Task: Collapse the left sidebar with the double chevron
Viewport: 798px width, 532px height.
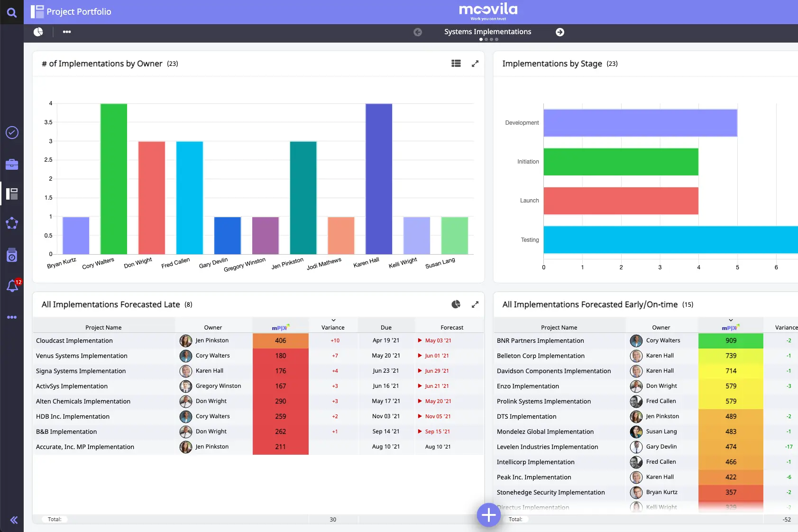Action: pos(13,520)
